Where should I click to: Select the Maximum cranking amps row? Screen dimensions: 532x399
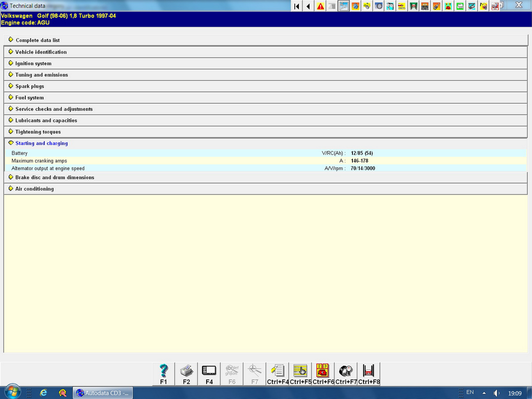click(x=39, y=161)
